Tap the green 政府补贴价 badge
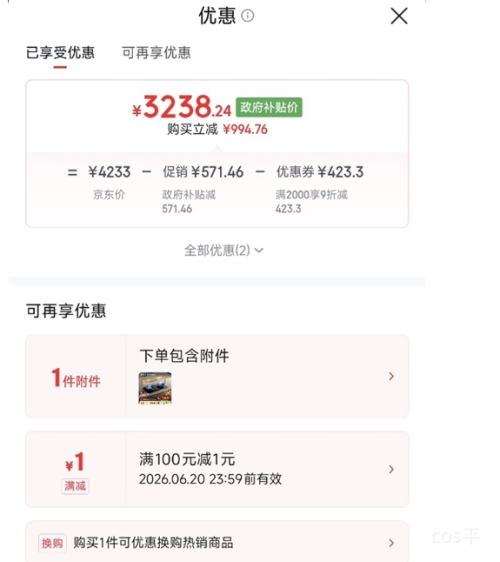This screenshot has width=500, height=562. pyautogui.click(x=269, y=107)
